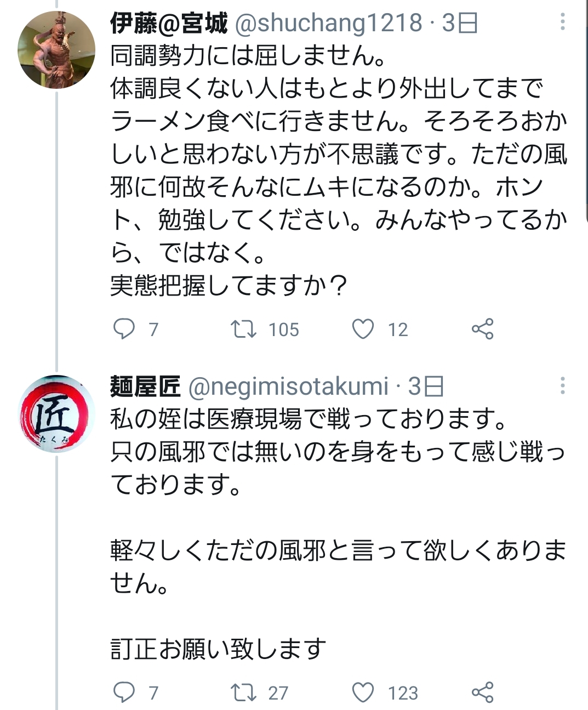Click the display name 伊藤@宮城
This screenshot has width=588, height=710.
click(x=169, y=23)
